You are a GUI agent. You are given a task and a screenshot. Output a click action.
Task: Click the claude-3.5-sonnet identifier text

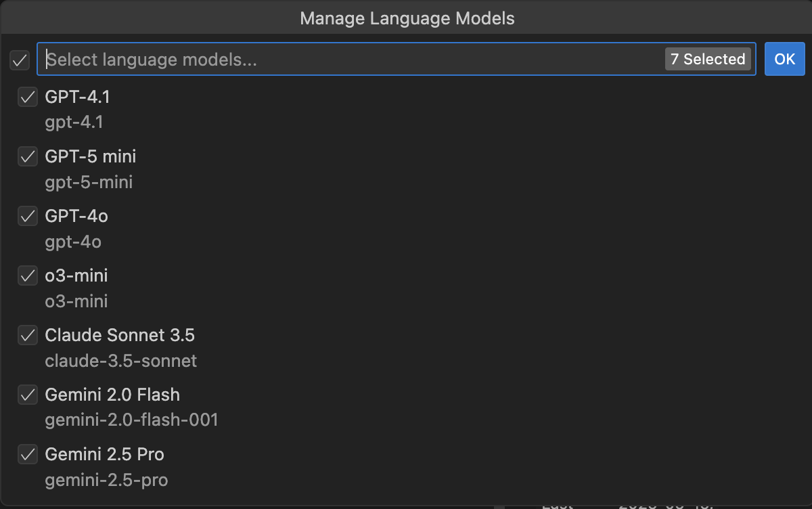pyautogui.click(x=120, y=361)
